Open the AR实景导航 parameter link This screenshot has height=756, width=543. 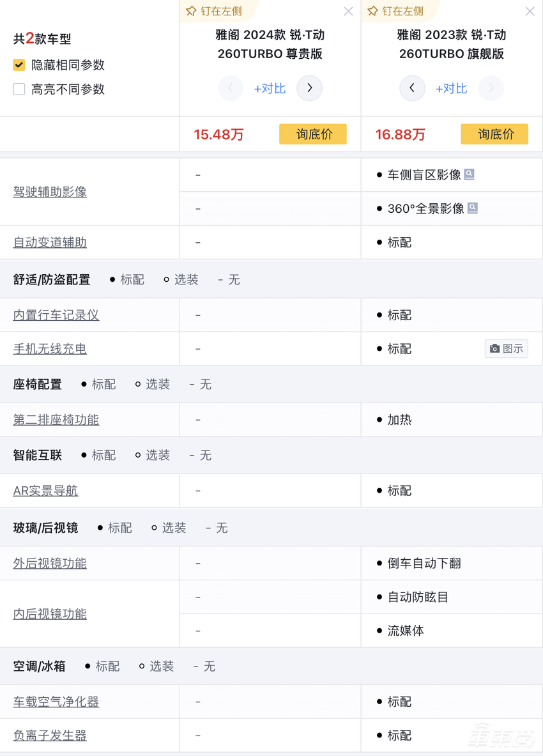click(45, 490)
